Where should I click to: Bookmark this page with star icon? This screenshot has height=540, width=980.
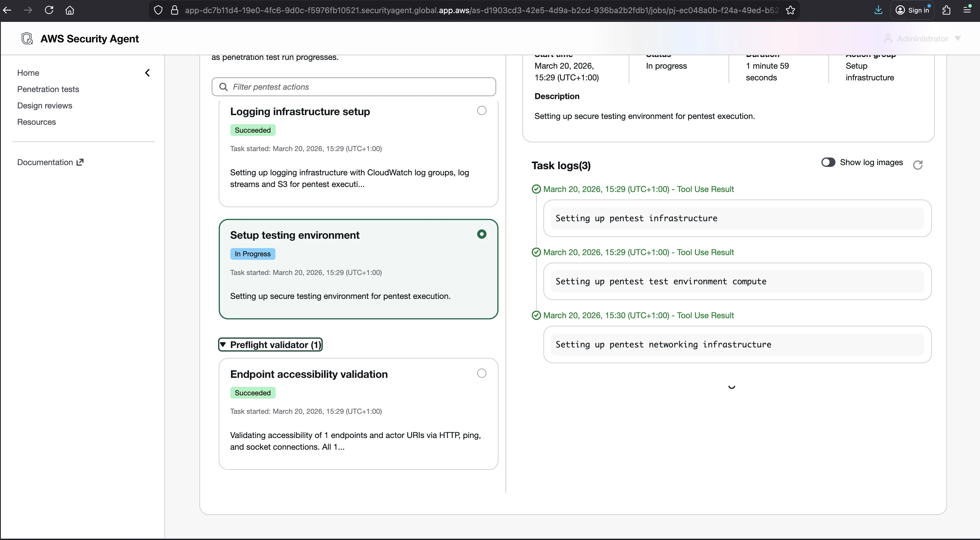pyautogui.click(x=790, y=10)
